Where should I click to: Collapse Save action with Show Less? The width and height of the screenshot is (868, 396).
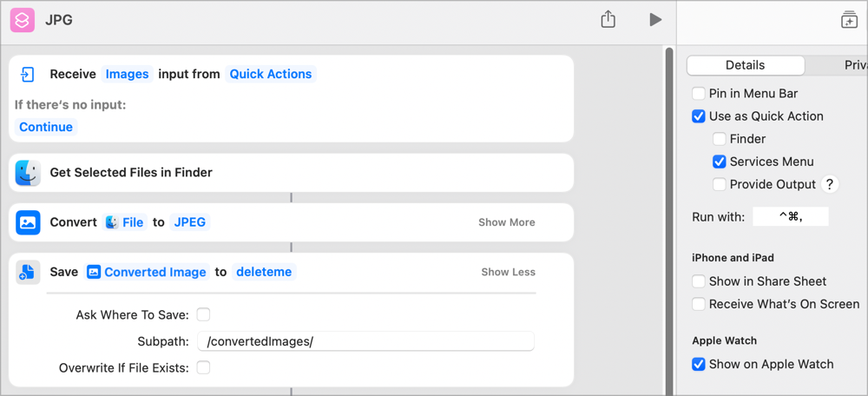coord(508,272)
